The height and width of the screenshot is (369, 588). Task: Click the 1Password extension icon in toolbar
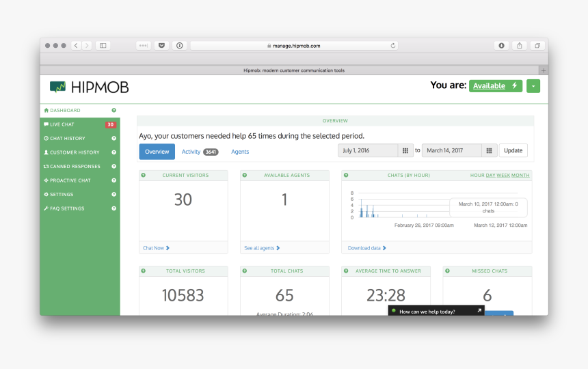click(180, 45)
